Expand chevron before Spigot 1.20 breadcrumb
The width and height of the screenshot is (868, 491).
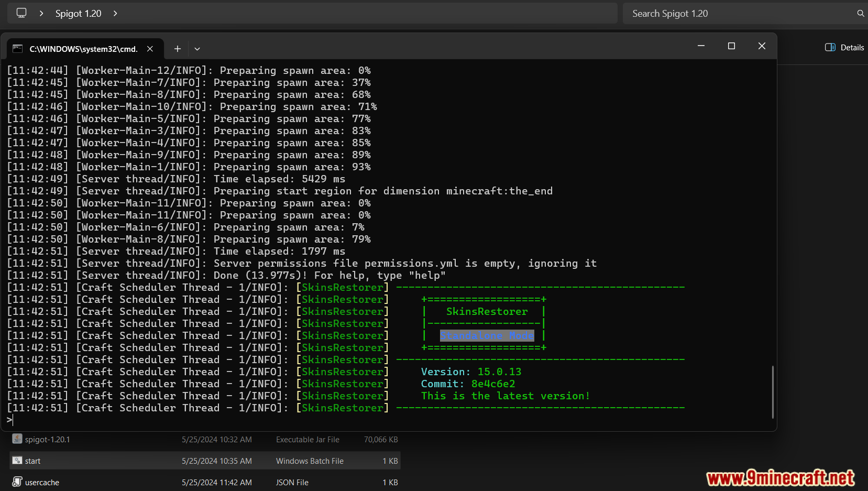click(41, 13)
